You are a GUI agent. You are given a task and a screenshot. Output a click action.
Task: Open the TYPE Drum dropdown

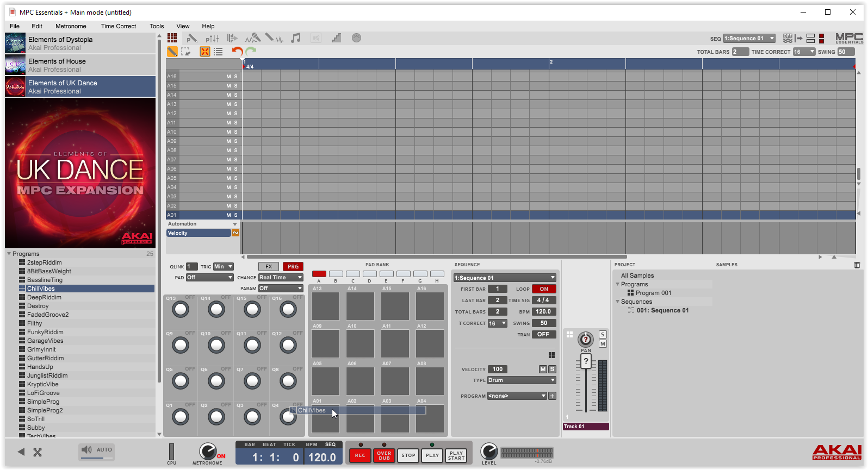coord(522,380)
